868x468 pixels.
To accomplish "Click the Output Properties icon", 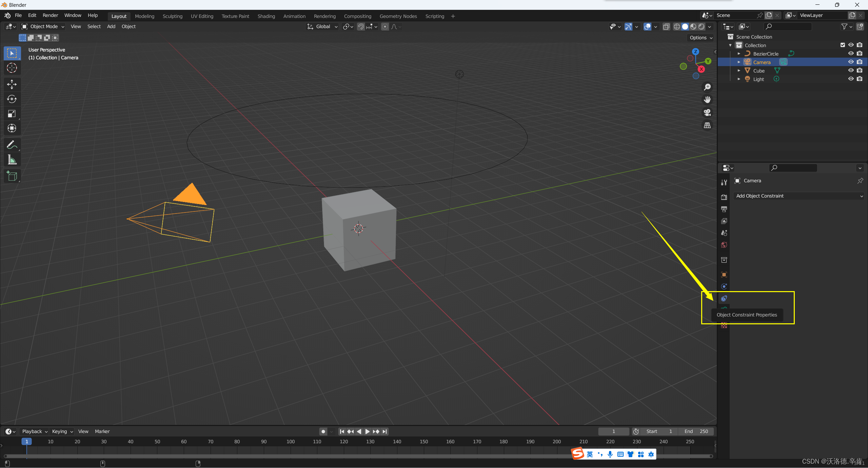I will pyautogui.click(x=725, y=209).
